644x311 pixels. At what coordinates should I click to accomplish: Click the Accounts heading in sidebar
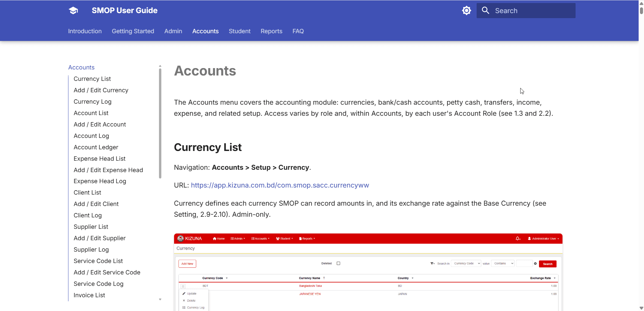click(x=82, y=67)
